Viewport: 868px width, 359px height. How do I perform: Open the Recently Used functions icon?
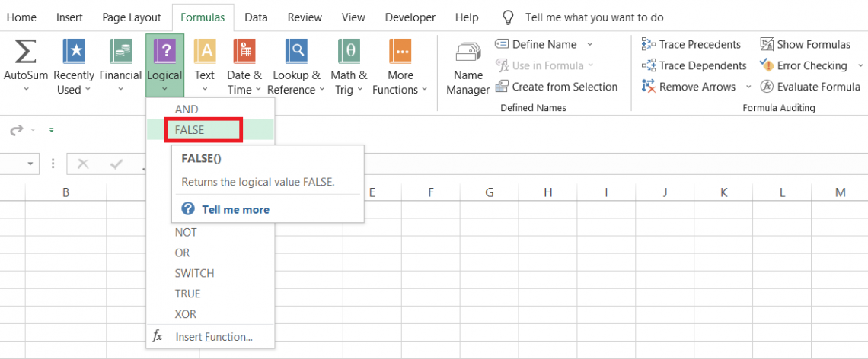pos(74,52)
